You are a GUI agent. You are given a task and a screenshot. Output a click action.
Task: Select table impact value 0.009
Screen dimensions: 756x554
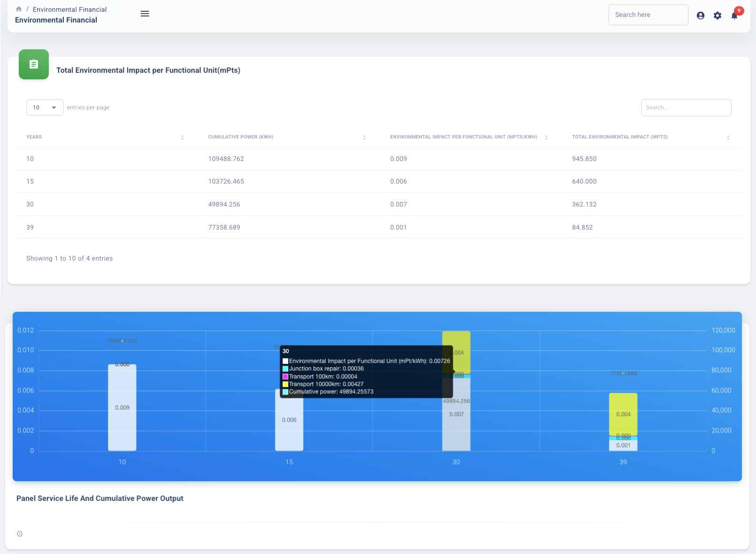click(398, 159)
